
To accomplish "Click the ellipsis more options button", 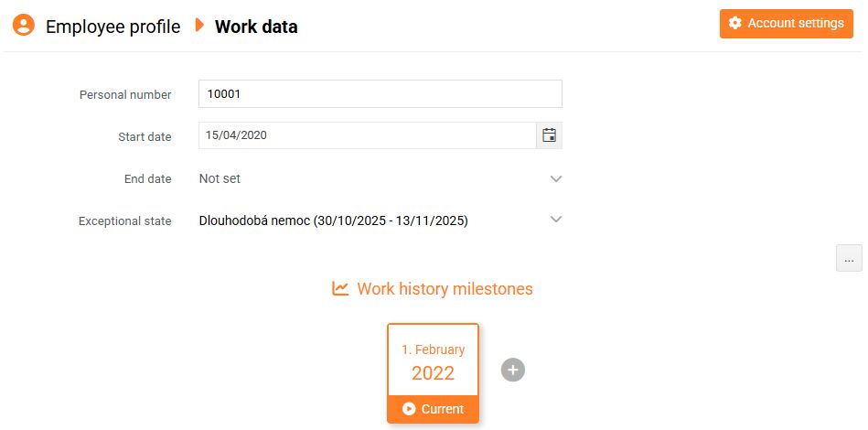I will click(849, 259).
